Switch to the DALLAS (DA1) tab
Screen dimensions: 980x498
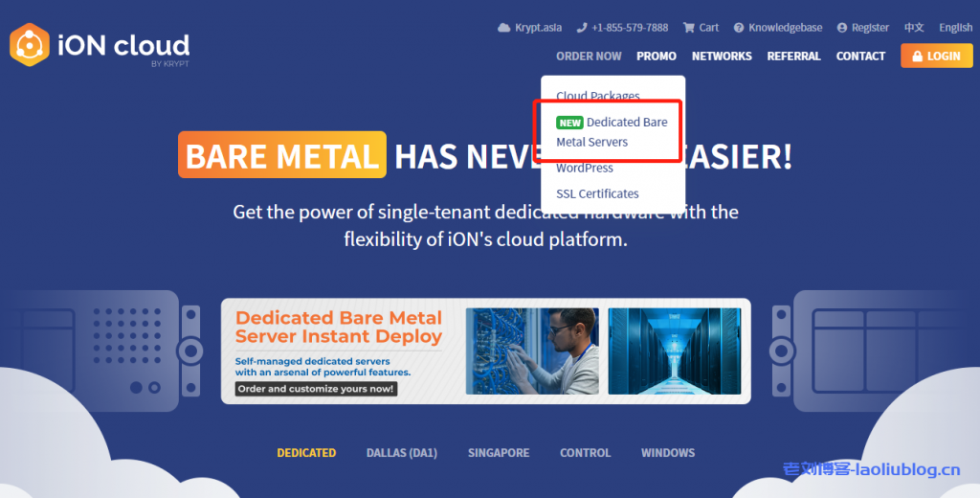tap(402, 453)
